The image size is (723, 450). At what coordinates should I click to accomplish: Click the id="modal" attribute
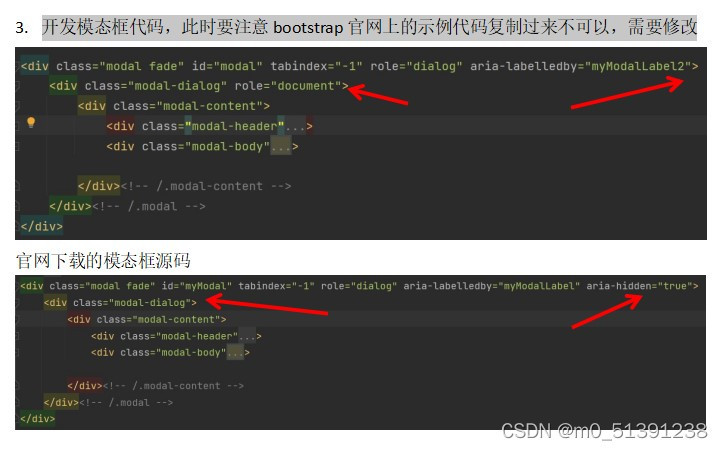[x=227, y=66]
